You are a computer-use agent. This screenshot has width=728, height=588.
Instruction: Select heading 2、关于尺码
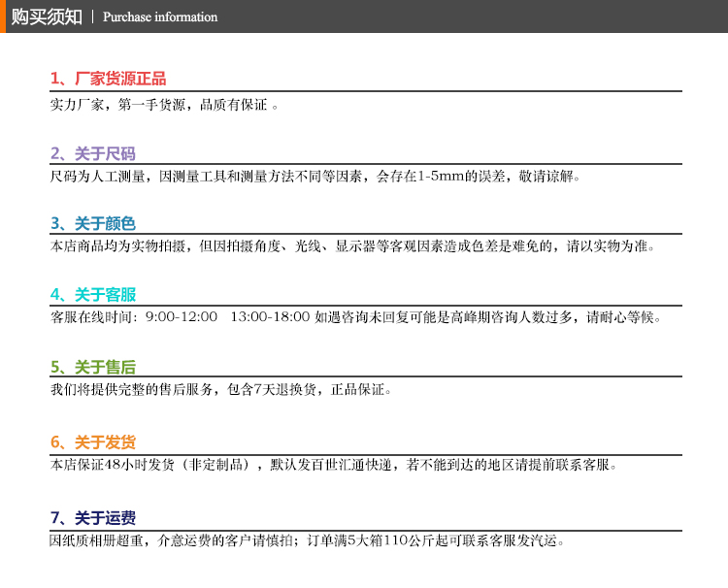(x=93, y=153)
